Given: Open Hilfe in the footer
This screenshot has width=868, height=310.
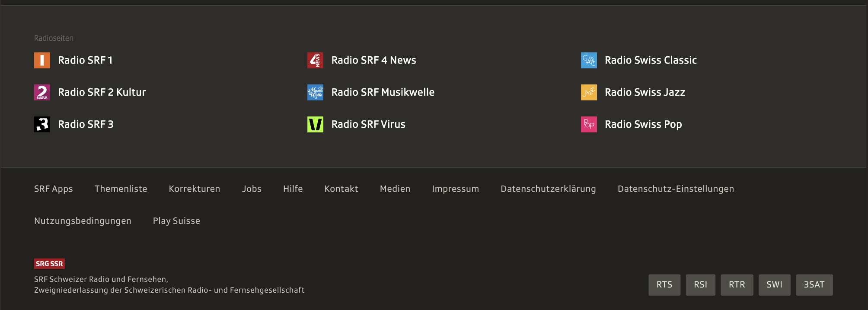Looking at the screenshot, I should pos(293,189).
